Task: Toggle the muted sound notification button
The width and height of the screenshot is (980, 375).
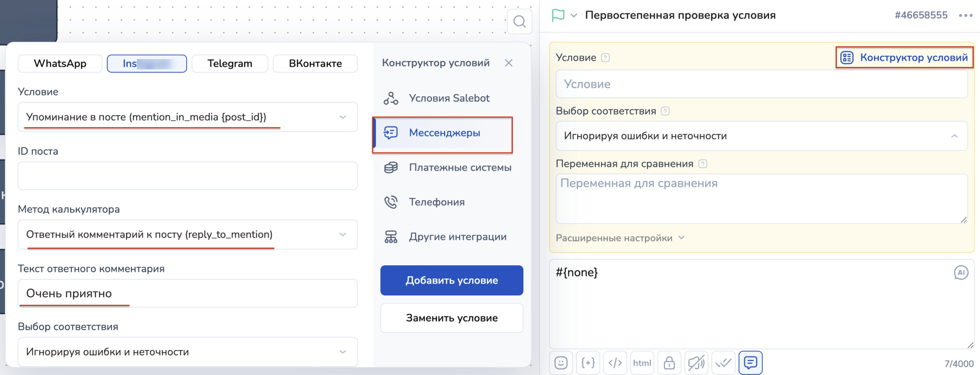Action: click(696, 363)
